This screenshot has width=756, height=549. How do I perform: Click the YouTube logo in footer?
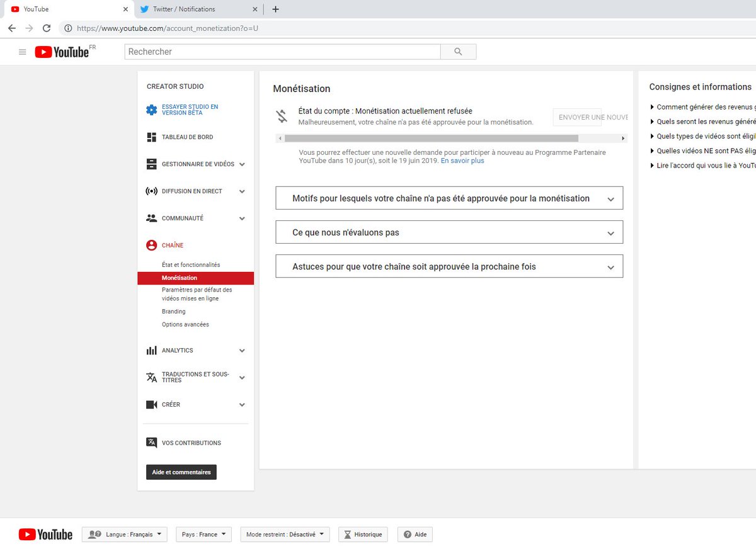pyautogui.click(x=45, y=535)
